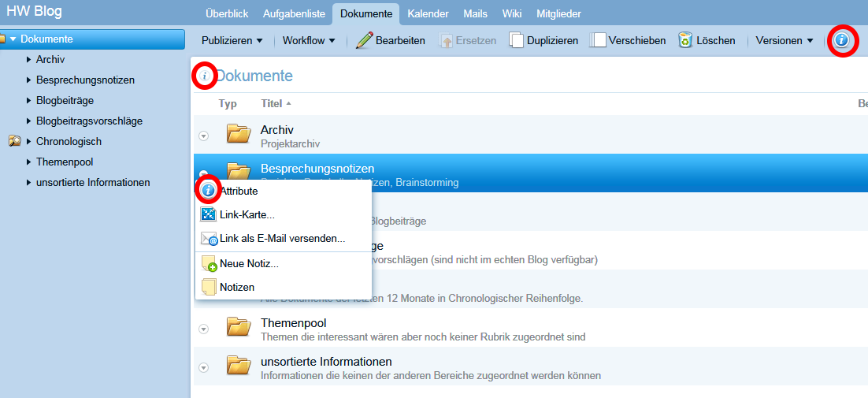Click the search-folder icon next to Chronologisch
The image size is (868, 398).
[x=15, y=142]
